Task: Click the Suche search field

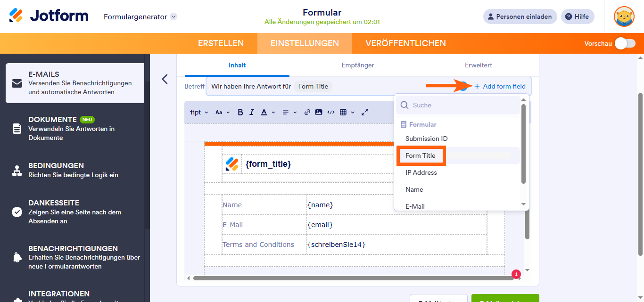Action: click(x=457, y=106)
